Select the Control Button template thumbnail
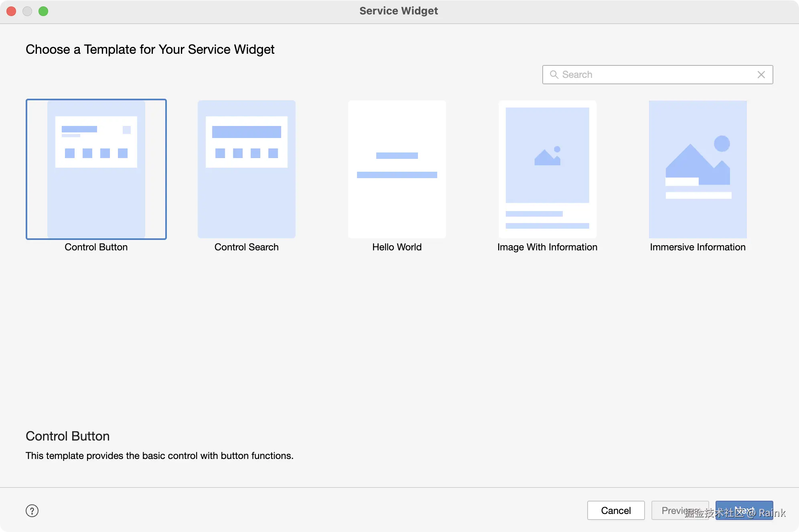799x532 pixels. pos(96,169)
